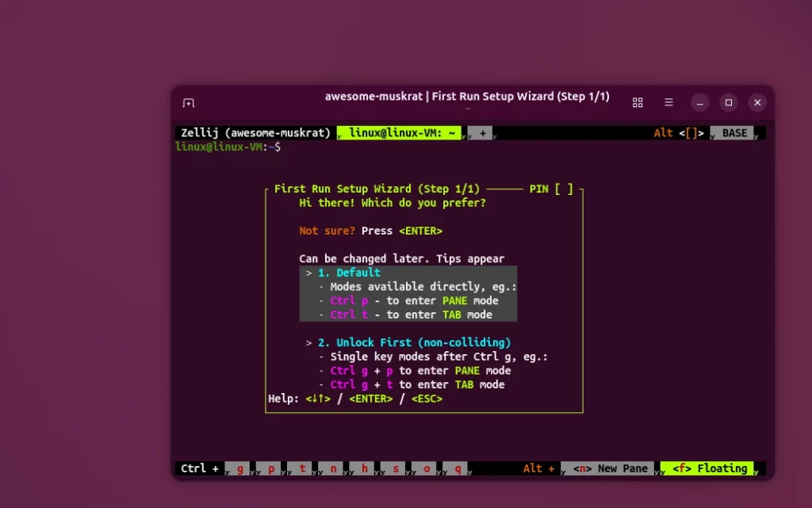812x508 pixels.
Task: Minimize the terminal window
Action: [699, 102]
